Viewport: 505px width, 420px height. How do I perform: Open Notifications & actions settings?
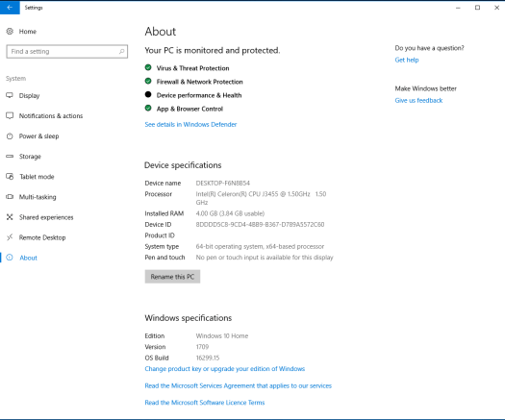point(51,116)
